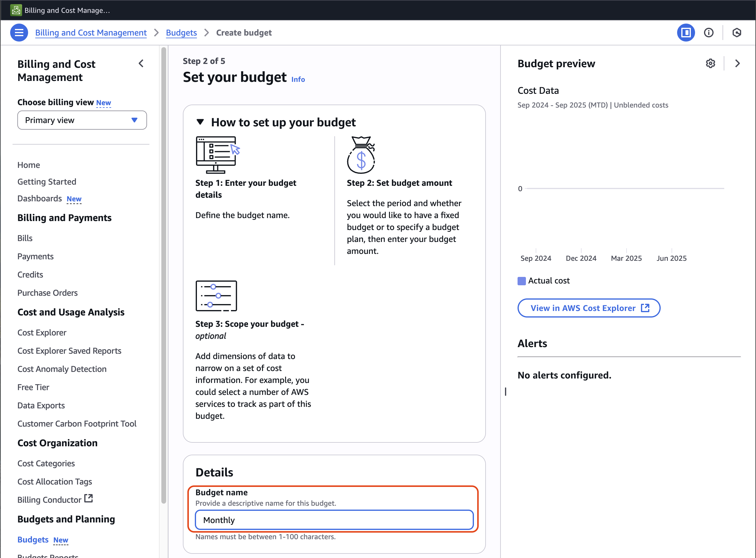Click the split panel toggle icon in header
This screenshot has width=756, height=558.
click(685, 33)
